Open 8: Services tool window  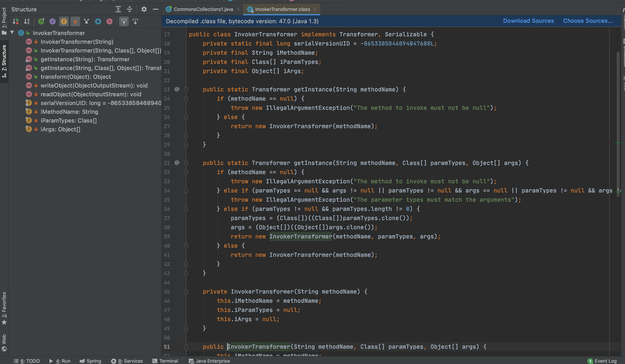127,361
